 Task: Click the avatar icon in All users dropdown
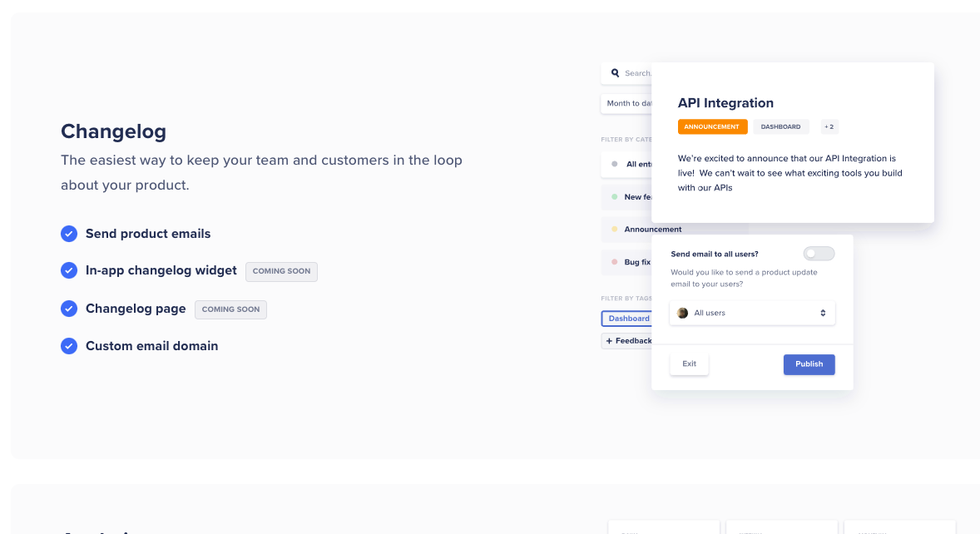[x=682, y=313]
